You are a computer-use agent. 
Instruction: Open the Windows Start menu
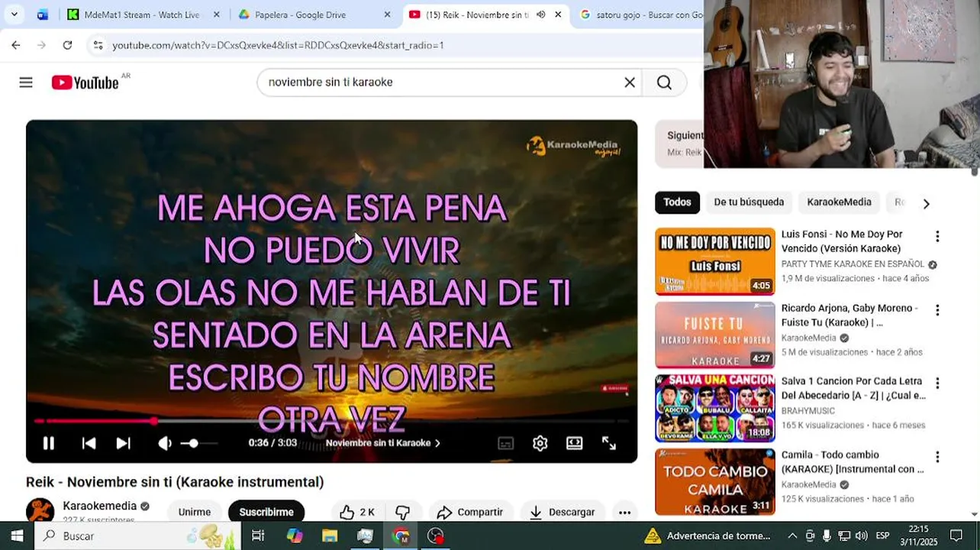point(17,535)
